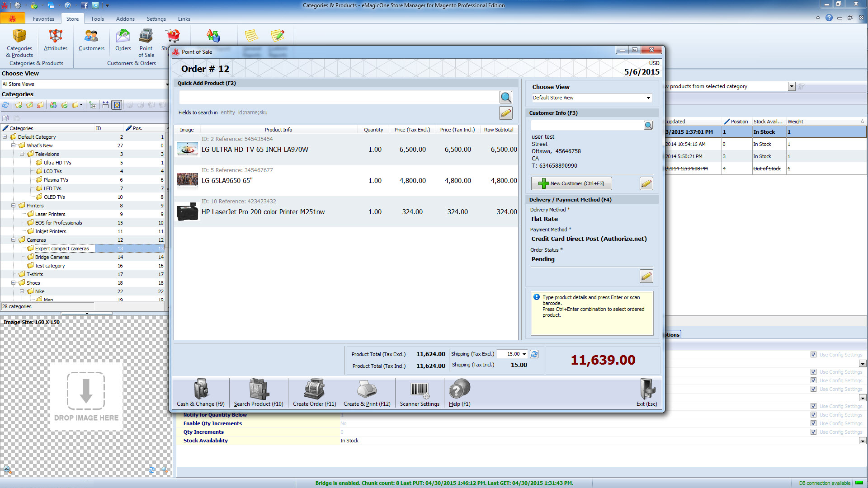This screenshot has width=868, height=488.
Task: Click the Refresh categories toolbar icon
Action: point(5,105)
